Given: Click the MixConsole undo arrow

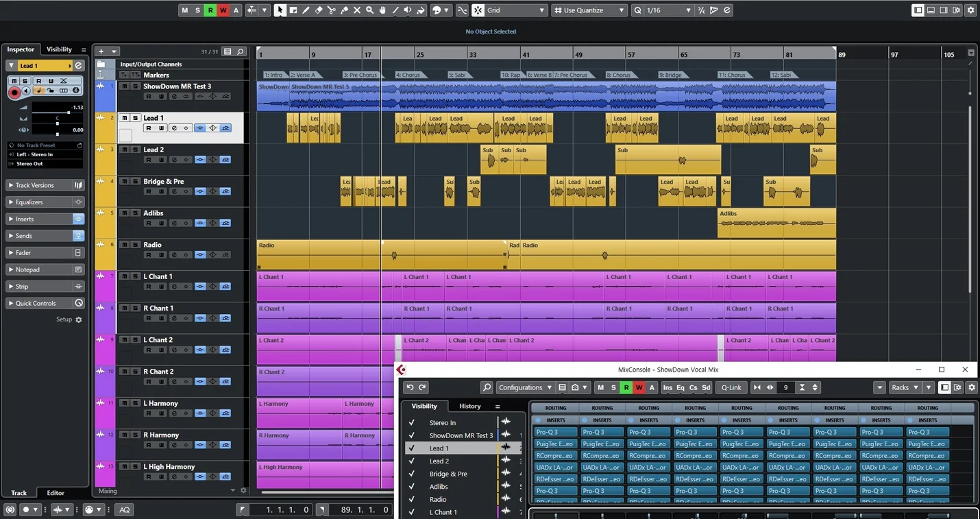Looking at the screenshot, I should tap(410, 387).
